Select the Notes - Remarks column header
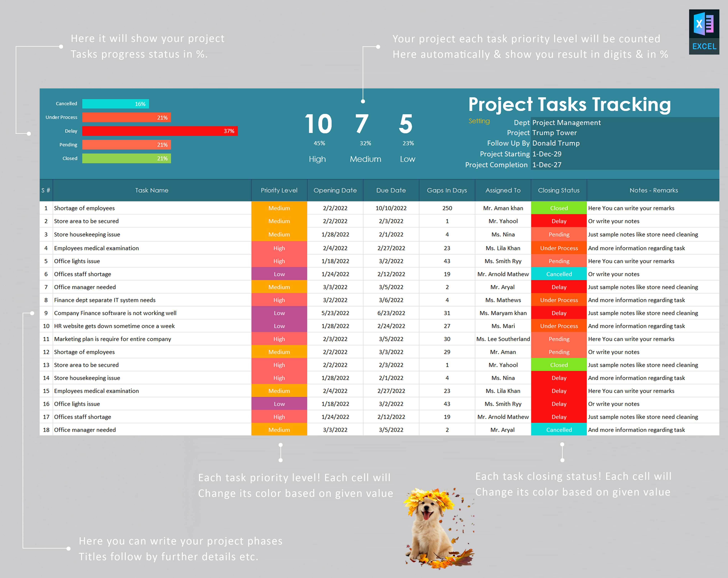Image resolution: width=728 pixels, height=578 pixels. pyautogui.click(x=654, y=190)
